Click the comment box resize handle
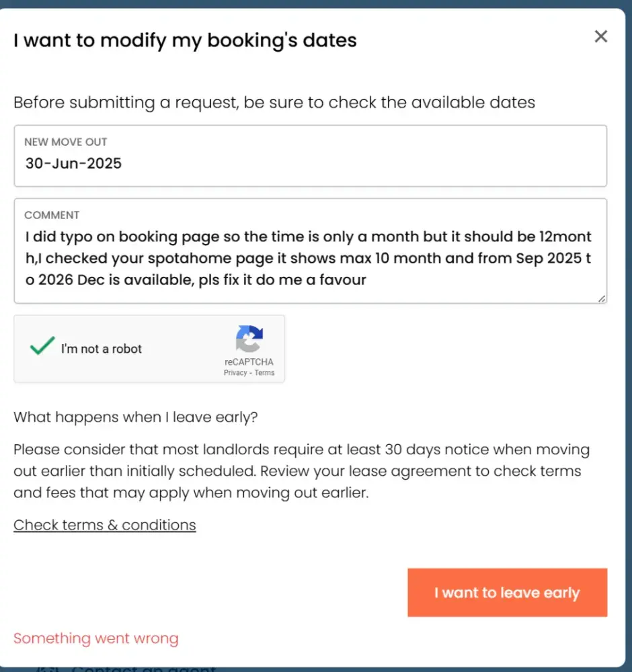The height and width of the screenshot is (672, 632). click(x=602, y=298)
